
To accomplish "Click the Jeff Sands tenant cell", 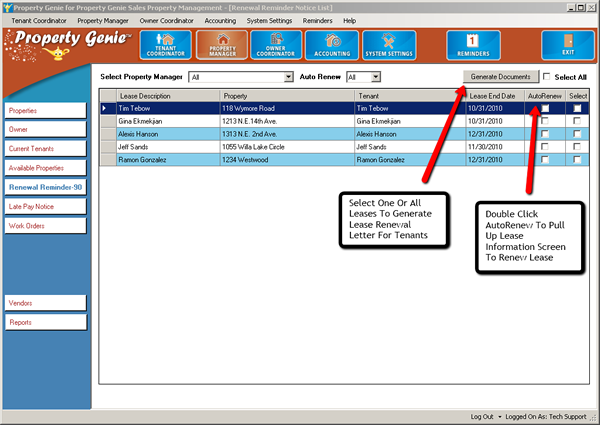I will coord(410,147).
